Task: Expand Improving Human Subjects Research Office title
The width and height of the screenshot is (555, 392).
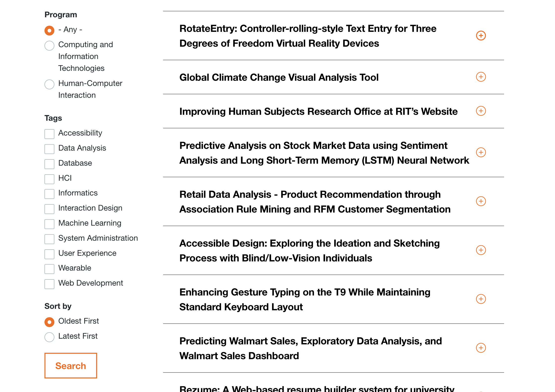Action: click(318, 112)
